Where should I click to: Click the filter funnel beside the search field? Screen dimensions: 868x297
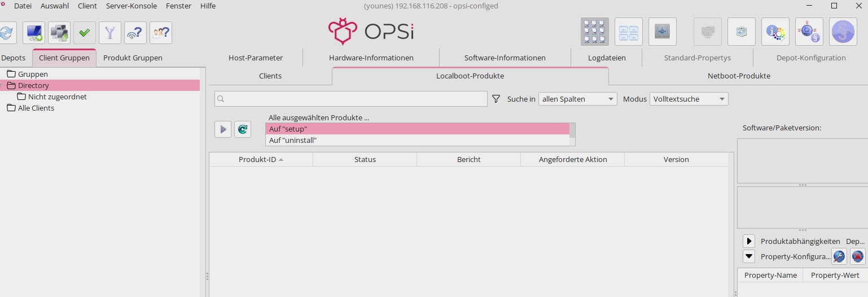pos(496,99)
